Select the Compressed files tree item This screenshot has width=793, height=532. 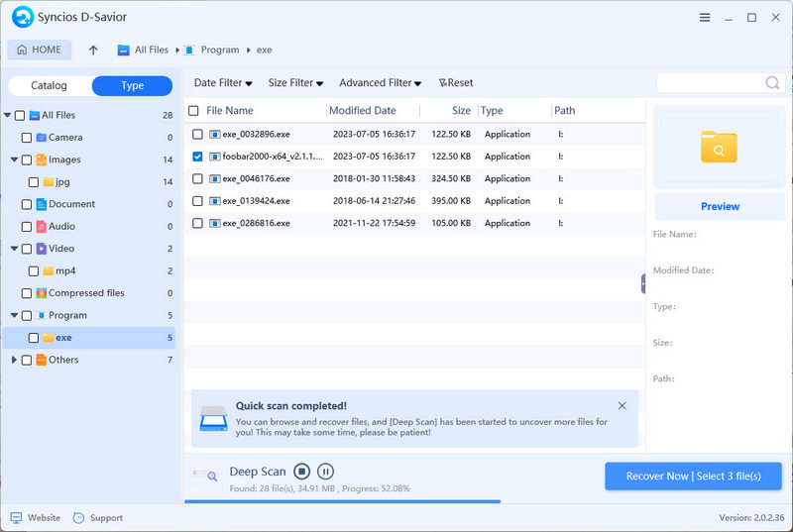tap(86, 293)
